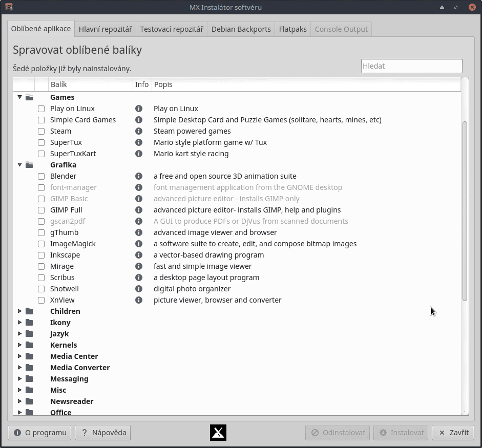Viewport: 482px width, 448px height.
Task: Click the Nápověda button
Action: pyautogui.click(x=102, y=432)
